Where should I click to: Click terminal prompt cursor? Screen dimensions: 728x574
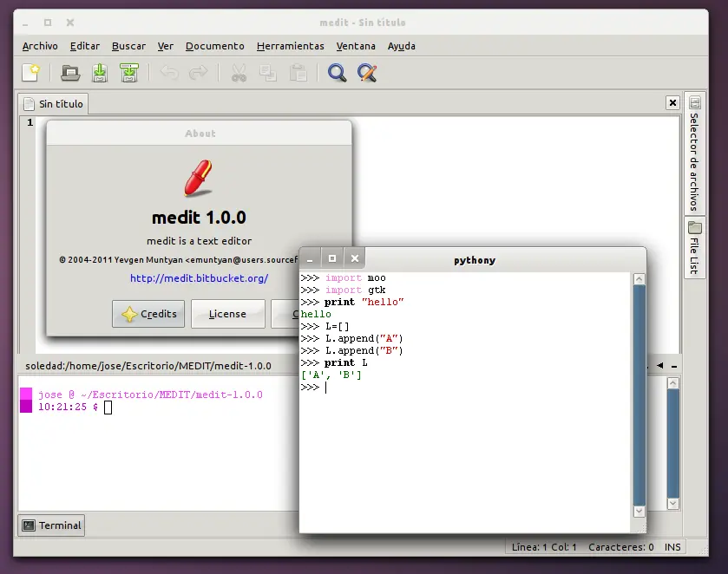point(108,408)
